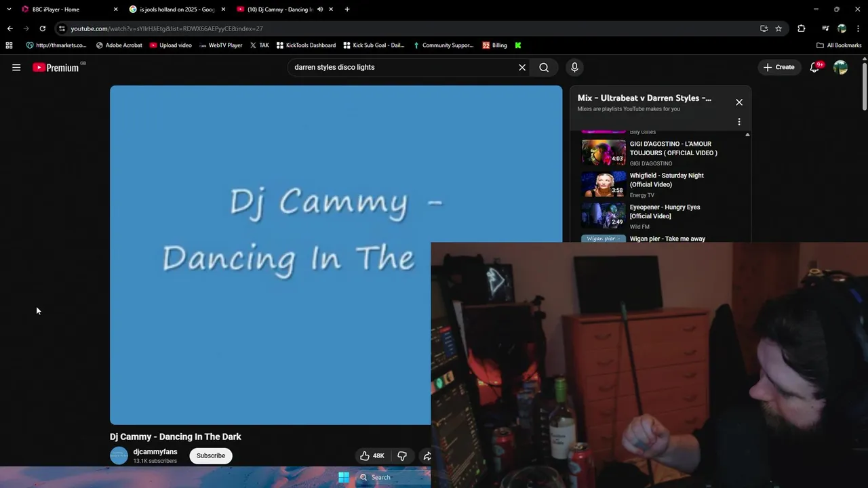The width and height of the screenshot is (868, 488).
Task: Play GIGI D'AGOSTINO L'AMOUR TOUJOURS thumbnail
Action: (604, 152)
